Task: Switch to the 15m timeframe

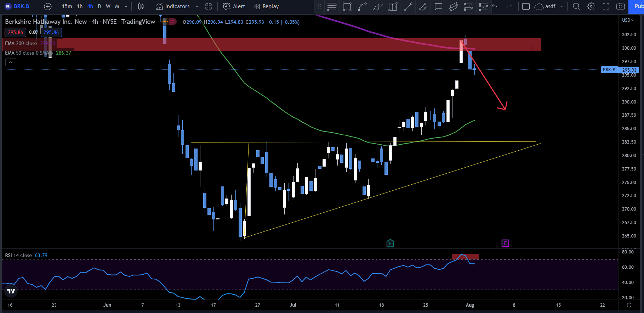Action: click(x=67, y=6)
